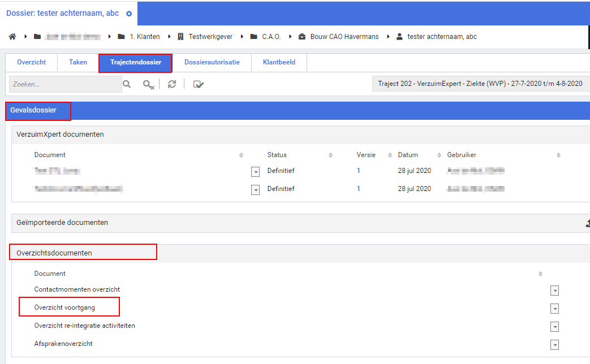Open dropdown for Contactmomenten overzicht
Image resolution: width=590 pixels, height=364 pixels.
point(554,290)
